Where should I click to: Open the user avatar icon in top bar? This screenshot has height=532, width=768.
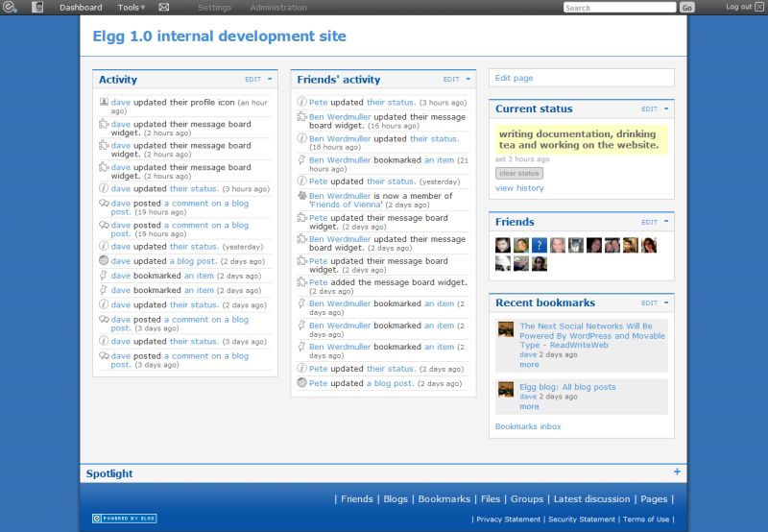pyautogui.click(x=37, y=7)
